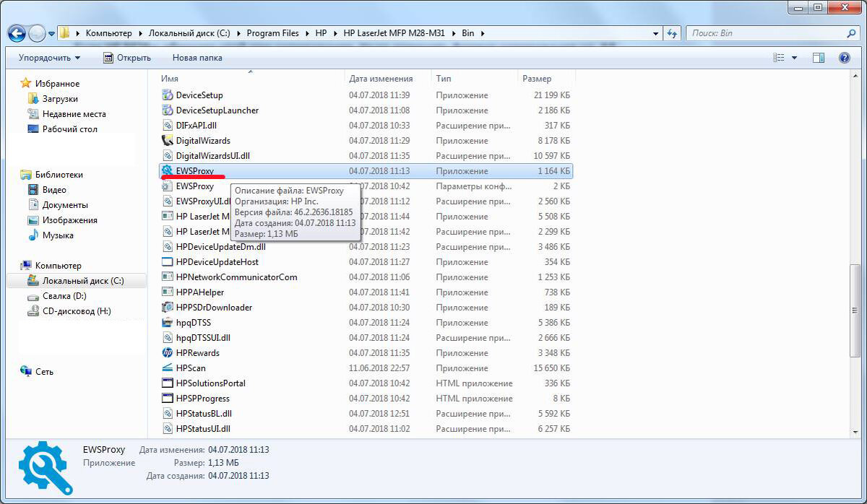The height and width of the screenshot is (504, 867).
Task: Click the large EWSProxy icon in details pane
Action: pos(45,466)
